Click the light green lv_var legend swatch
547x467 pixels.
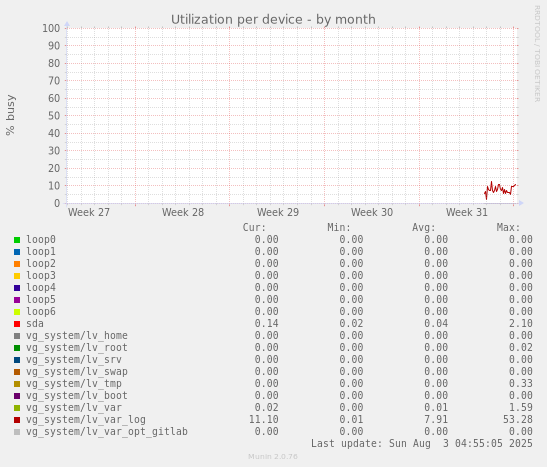pos(17,408)
